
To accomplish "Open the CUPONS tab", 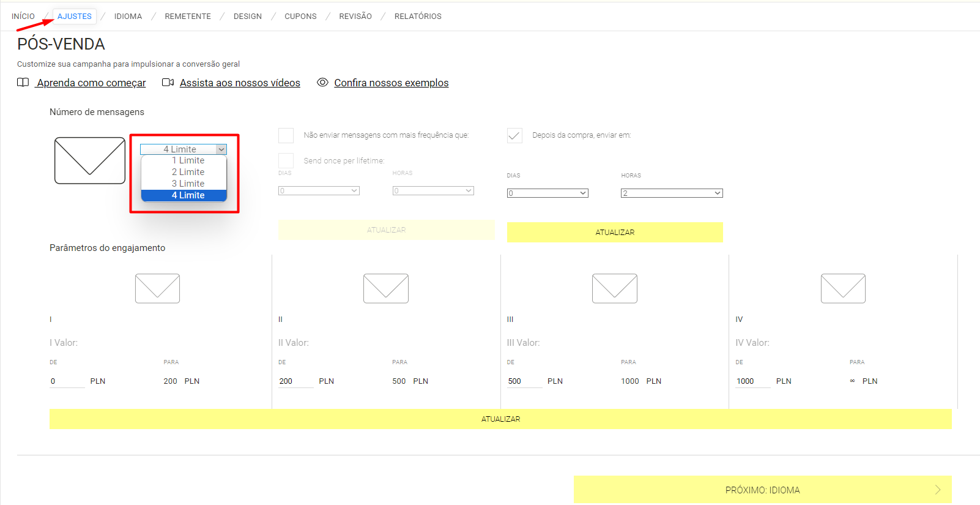I will tap(300, 17).
